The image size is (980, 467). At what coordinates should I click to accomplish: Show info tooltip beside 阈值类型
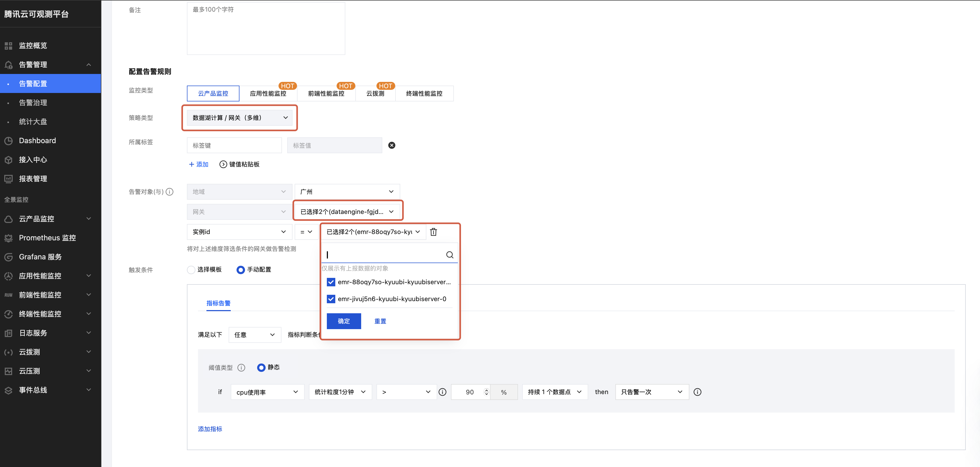pyautogui.click(x=241, y=368)
